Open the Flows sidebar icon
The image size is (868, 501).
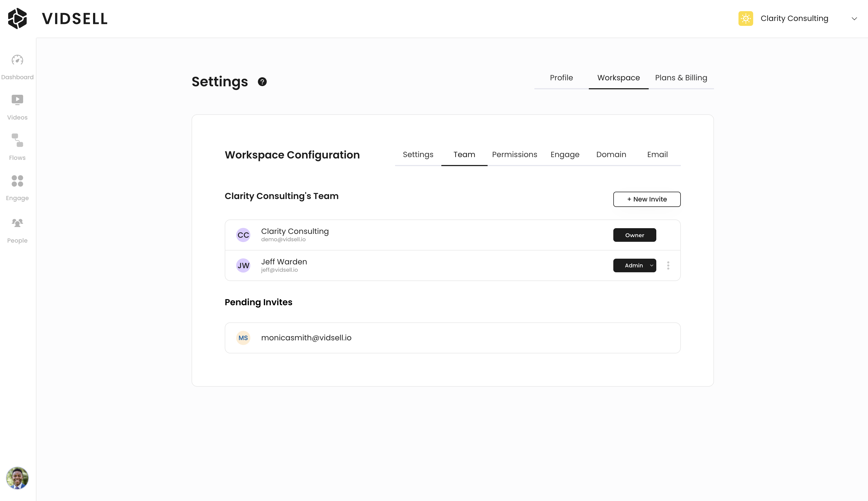pyautogui.click(x=17, y=140)
